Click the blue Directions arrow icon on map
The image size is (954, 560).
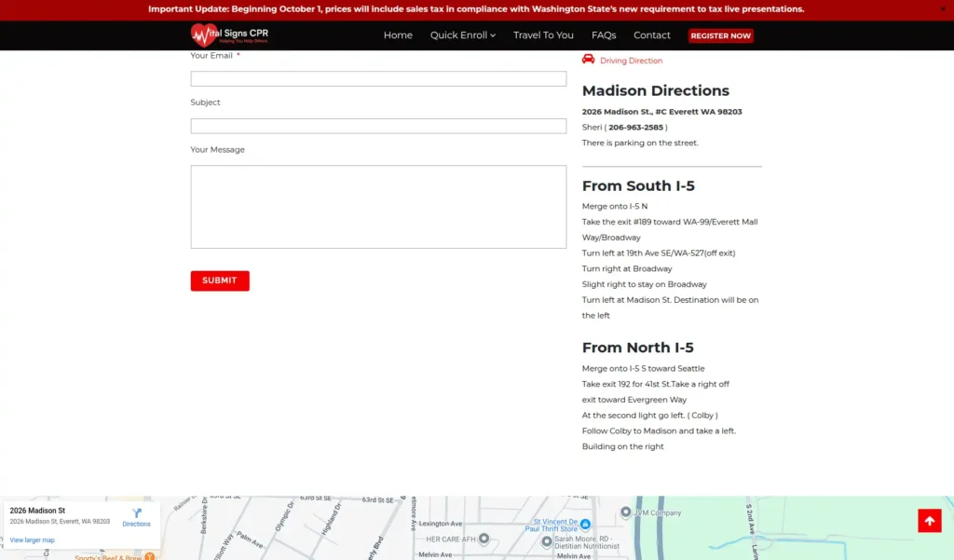coord(136,513)
